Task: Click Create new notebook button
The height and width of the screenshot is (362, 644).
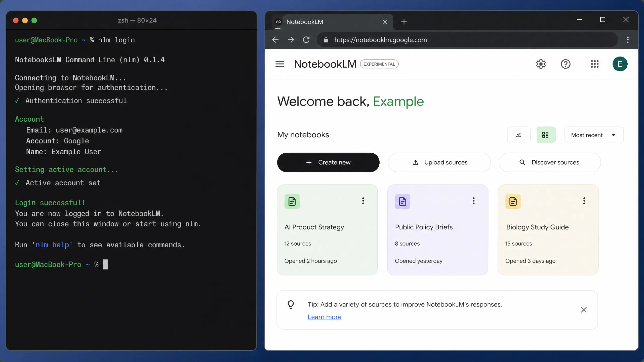Action: (x=328, y=162)
